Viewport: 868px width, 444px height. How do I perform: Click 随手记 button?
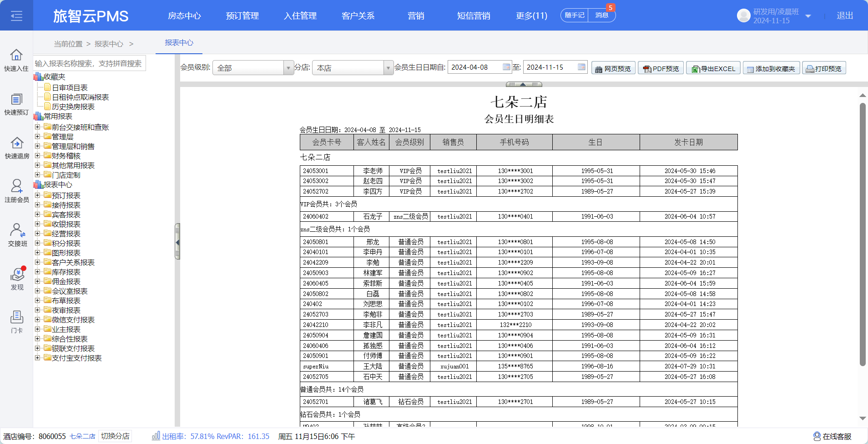pyautogui.click(x=575, y=15)
